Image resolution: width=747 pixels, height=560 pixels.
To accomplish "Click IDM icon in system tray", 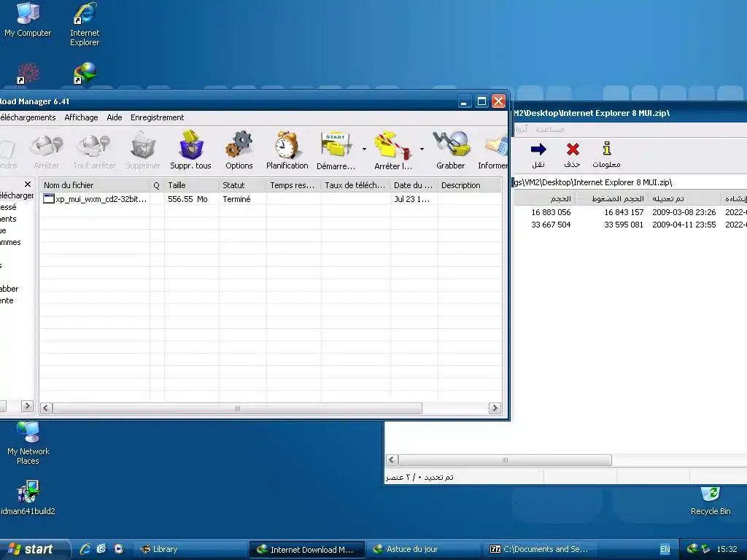I will [x=692, y=549].
